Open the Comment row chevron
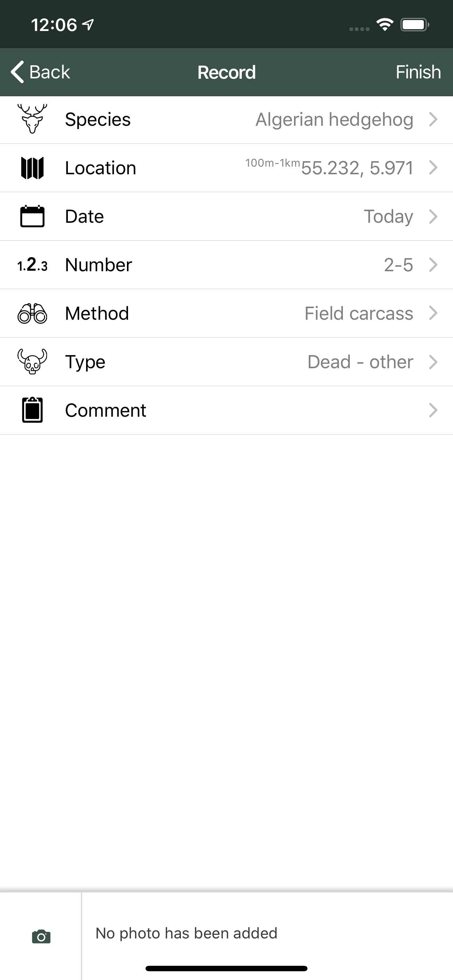The width and height of the screenshot is (453, 980). 433,410
